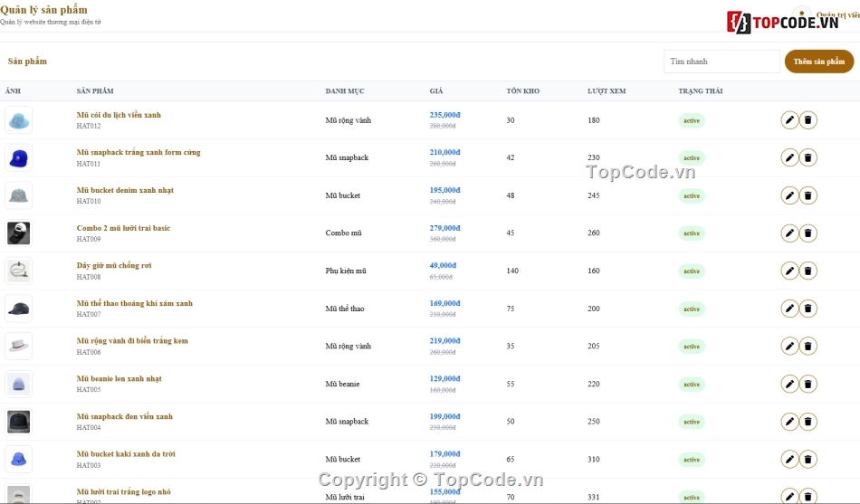The image size is (860, 504).
Task: Delete product HAT003 with trash icon
Action: (807, 459)
